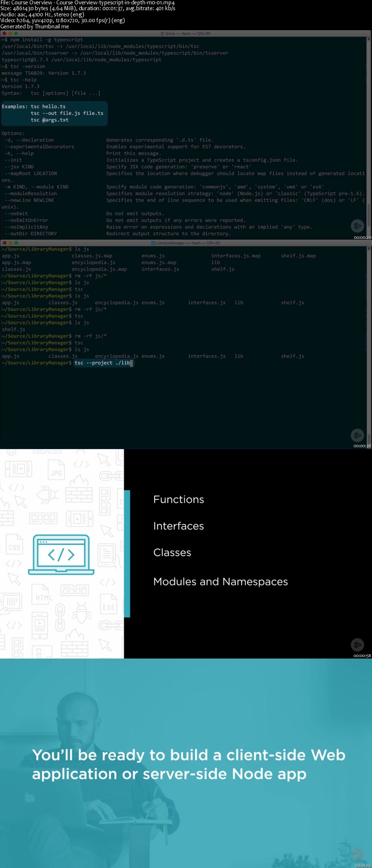Click the 'Functions' slide item

click(x=179, y=500)
